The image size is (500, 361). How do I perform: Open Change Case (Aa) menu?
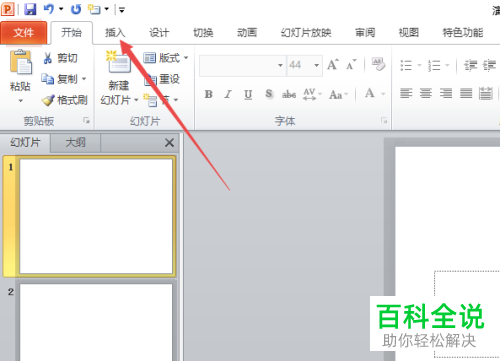338,95
